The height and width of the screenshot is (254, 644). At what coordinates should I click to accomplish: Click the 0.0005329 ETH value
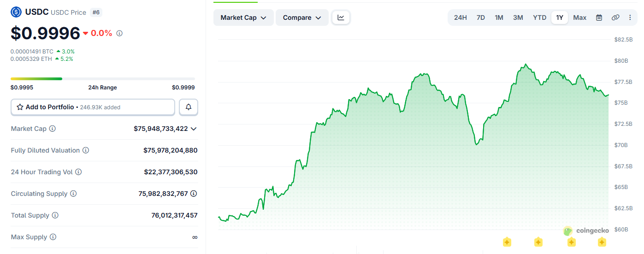31,59
